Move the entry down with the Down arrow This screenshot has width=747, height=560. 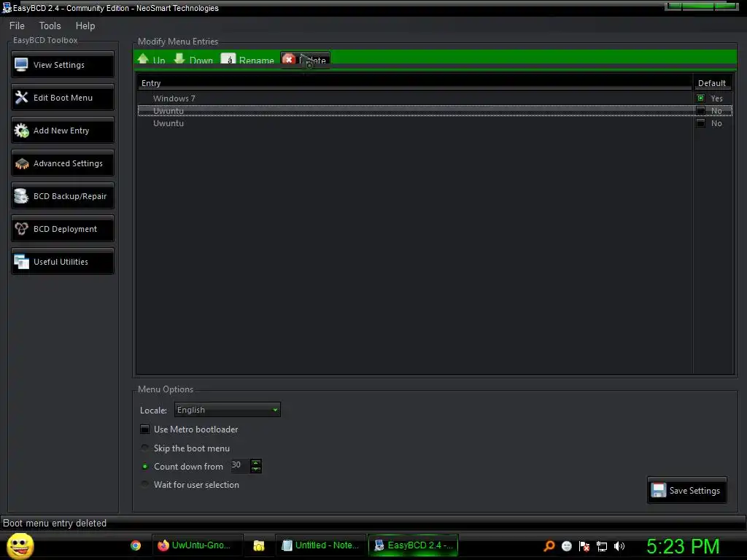[193, 60]
